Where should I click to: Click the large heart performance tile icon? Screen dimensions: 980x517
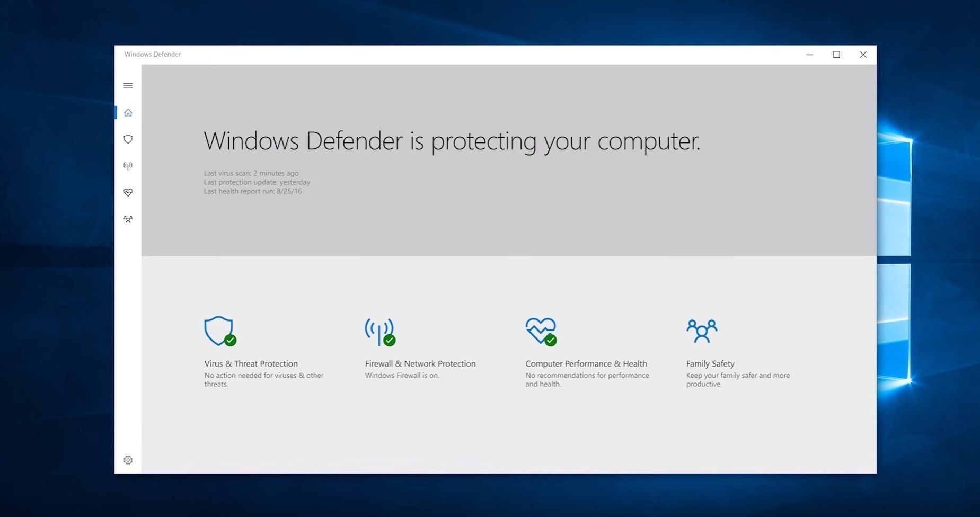pyautogui.click(x=541, y=332)
